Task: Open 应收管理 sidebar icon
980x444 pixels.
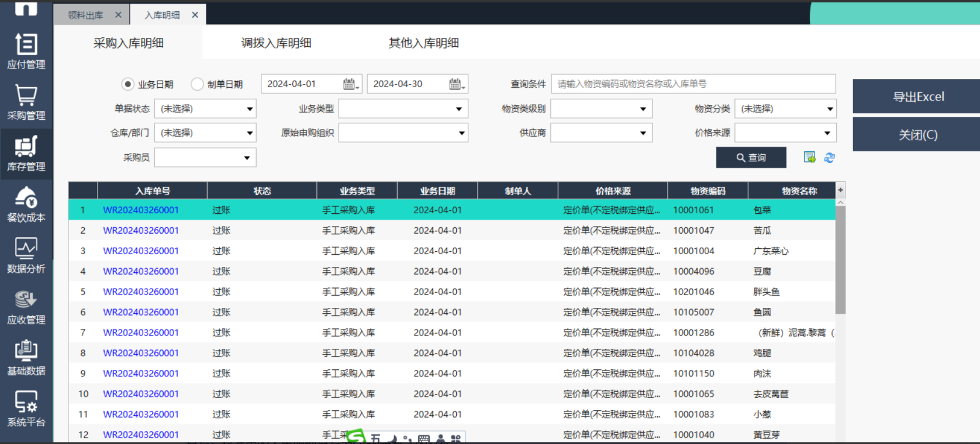Action: [x=26, y=307]
